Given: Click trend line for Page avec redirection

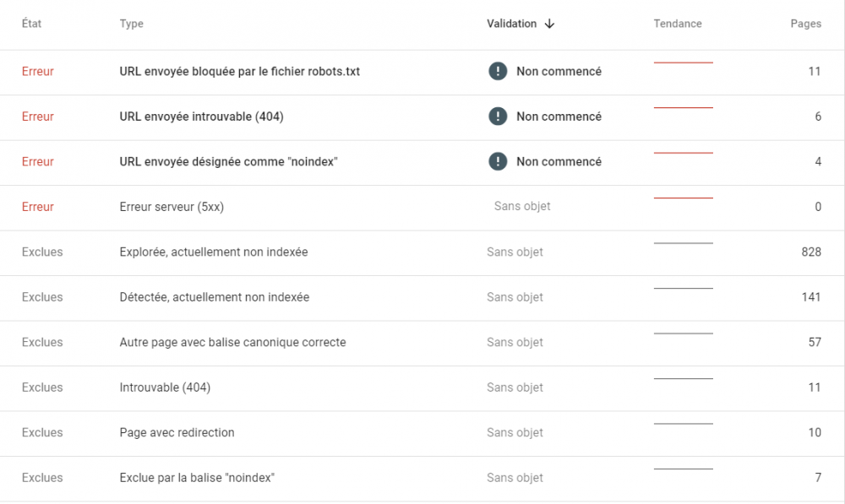Looking at the screenshot, I should (x=683, y=424).
